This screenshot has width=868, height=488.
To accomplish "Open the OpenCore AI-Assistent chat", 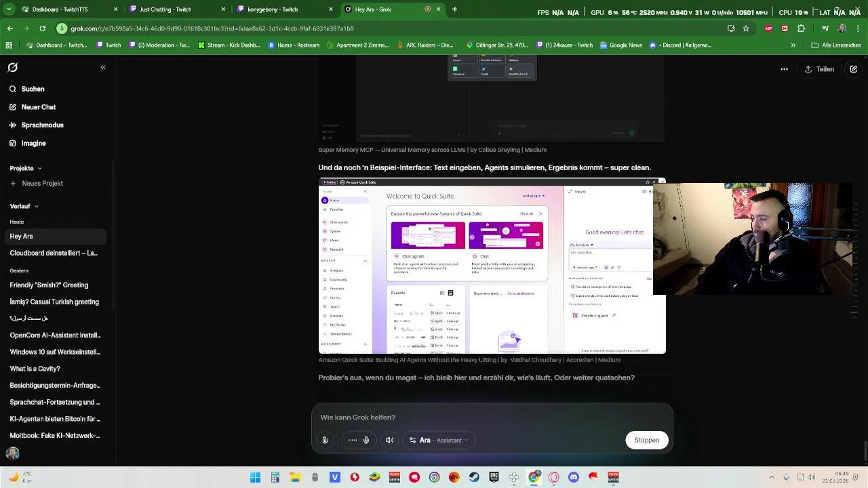I will point(54,335).
